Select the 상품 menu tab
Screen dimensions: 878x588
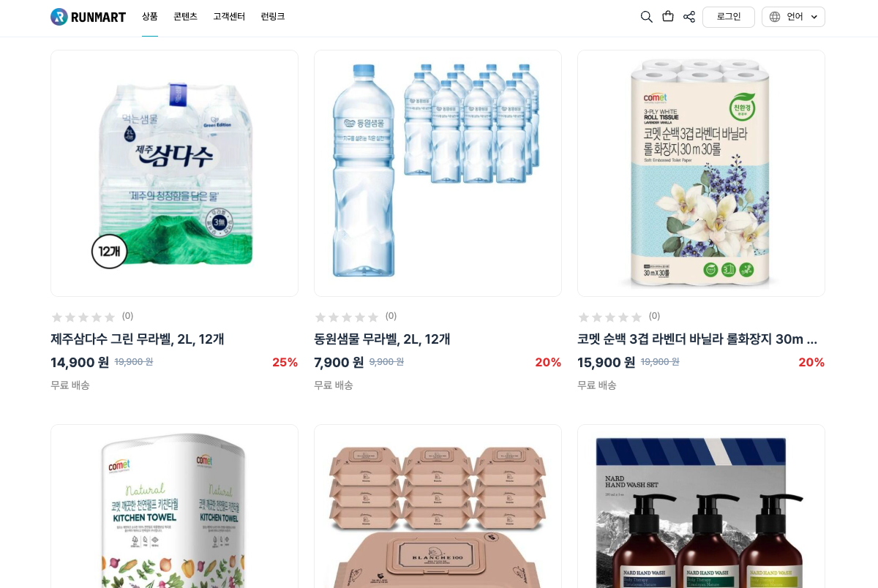[x=150, y=17]
